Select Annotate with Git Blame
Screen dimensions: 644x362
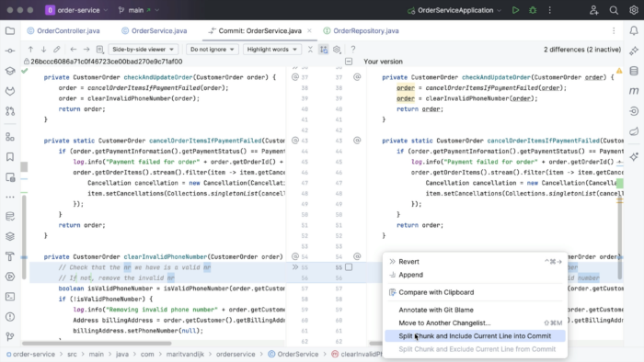pos(476,310)
